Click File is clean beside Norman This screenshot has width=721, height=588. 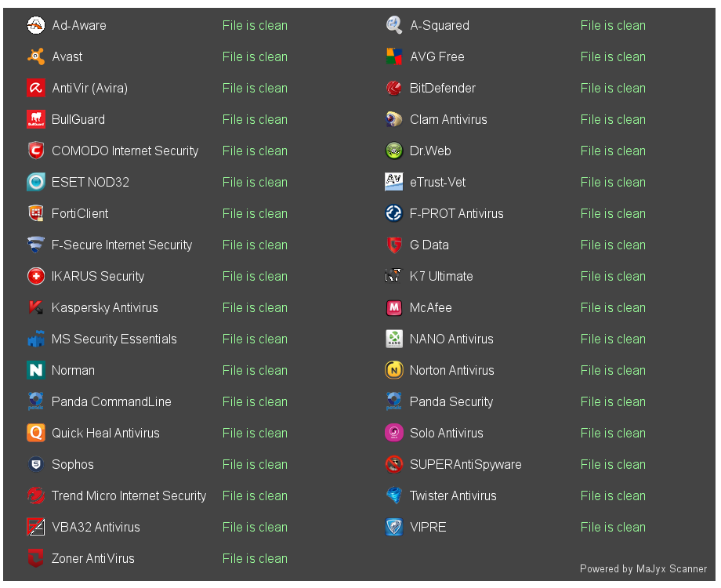coord(255,370)
